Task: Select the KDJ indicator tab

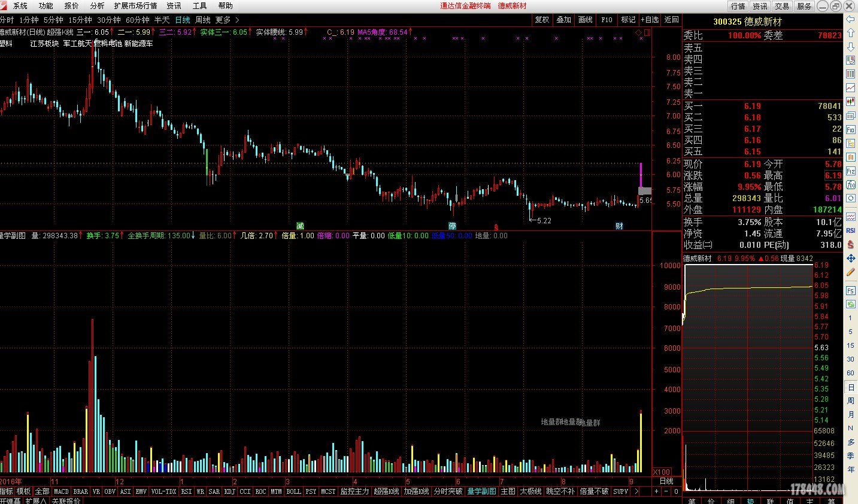Action: [230, 491]
